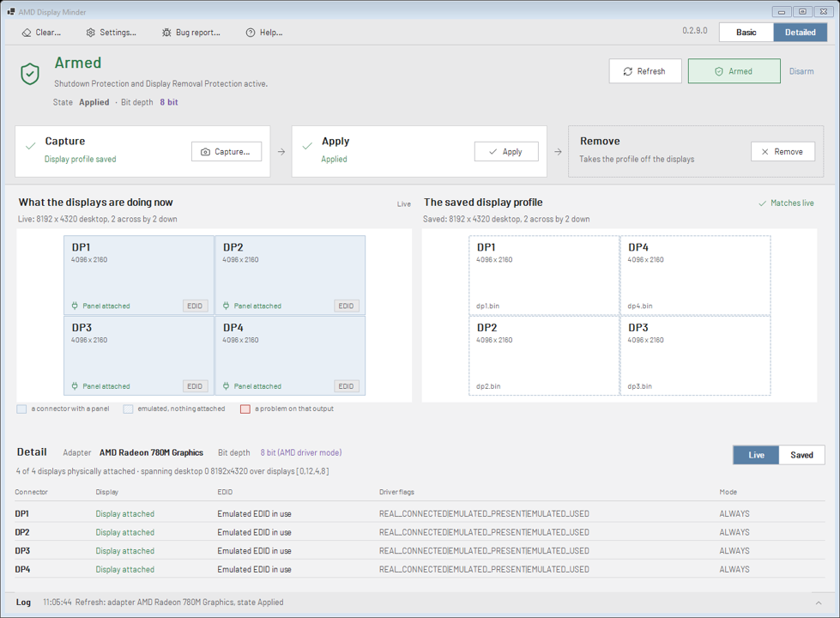Viewport: 840px width, 618px height.
Task: Open Help using the question mark icon
Action: pyautogui.click(x=251, y=33)
